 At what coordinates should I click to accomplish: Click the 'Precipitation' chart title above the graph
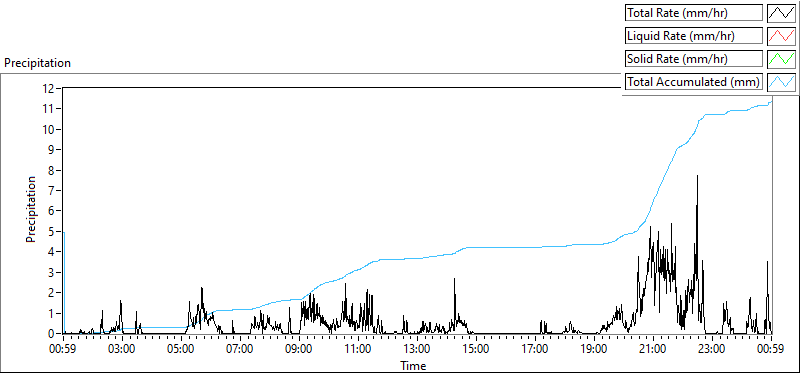tap(37, 63)
